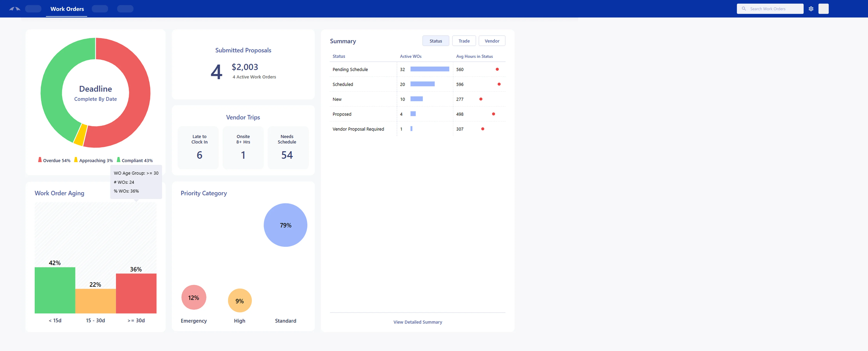Viewport: 868px width, 351px height.
Task: Click the app logo in top bar
Action: 15,9
